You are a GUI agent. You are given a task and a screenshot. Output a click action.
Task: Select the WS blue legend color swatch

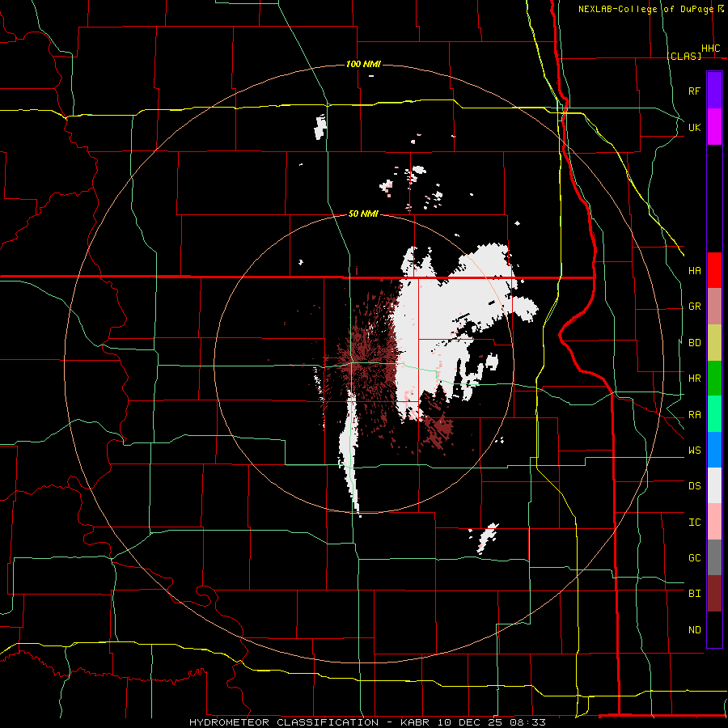tap(714, 450)
